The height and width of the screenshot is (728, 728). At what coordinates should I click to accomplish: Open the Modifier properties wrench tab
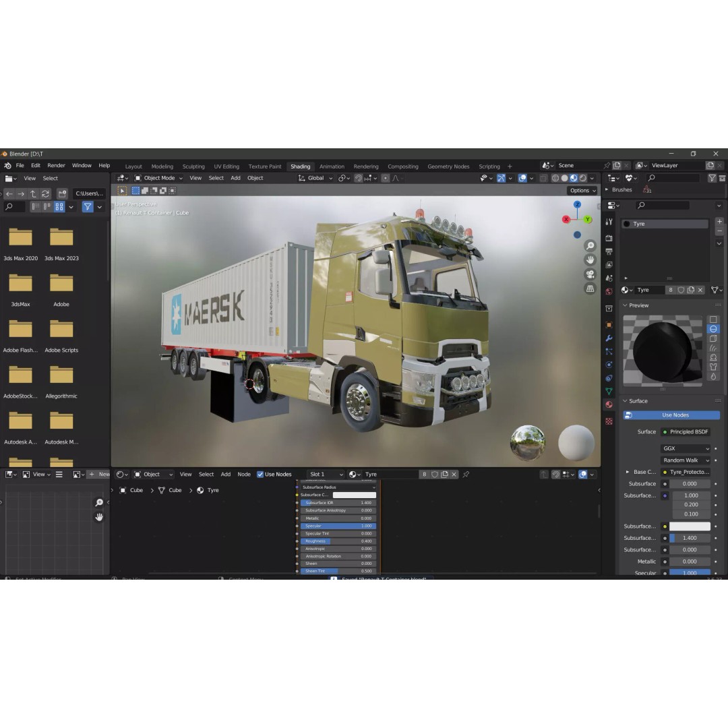tap(609, 338)
